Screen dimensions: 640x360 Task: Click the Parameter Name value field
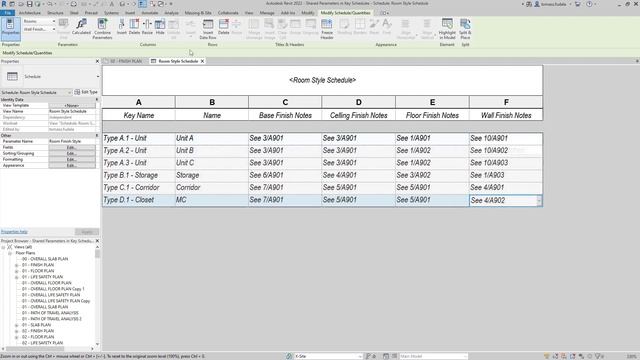[x=72, y=141]
